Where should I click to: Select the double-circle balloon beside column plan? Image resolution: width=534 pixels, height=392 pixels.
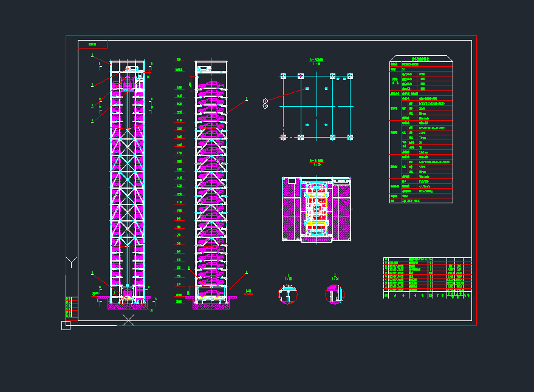point(265,103)
